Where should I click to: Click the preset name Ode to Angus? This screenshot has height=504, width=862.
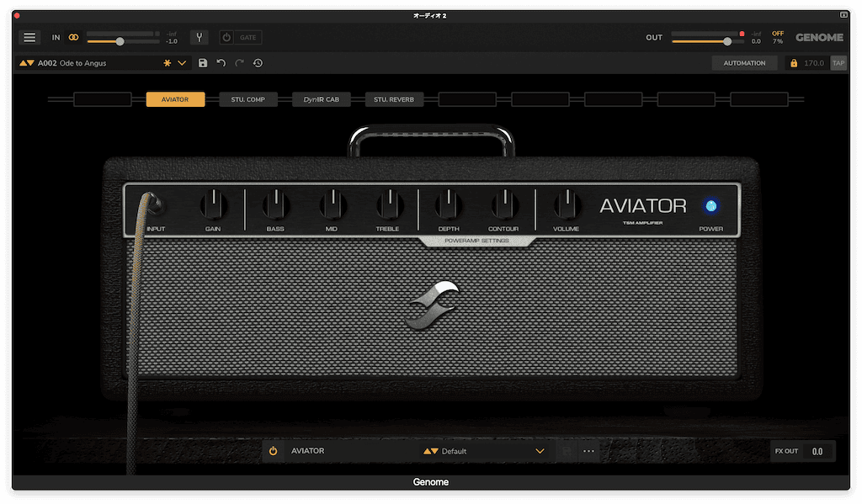tap(82, 63)
